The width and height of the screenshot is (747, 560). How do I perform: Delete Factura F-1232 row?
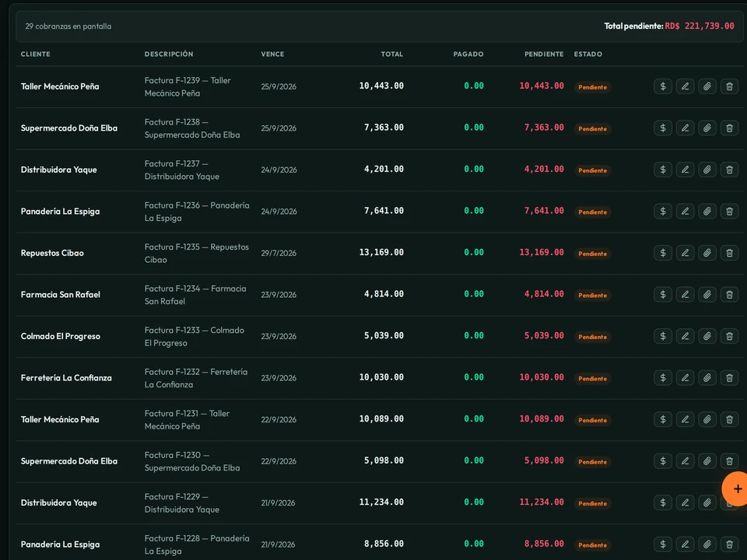[729, 378]
